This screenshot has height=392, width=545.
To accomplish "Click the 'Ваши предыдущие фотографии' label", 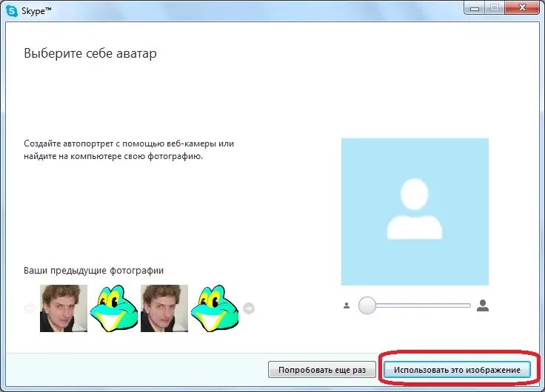I will (x=94, y=271).
